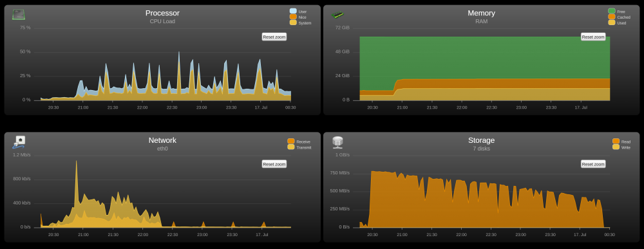This screenshot has width=644, height=249.
Task: Reset zoom on the Processor chart
Action: coord(274,37)
